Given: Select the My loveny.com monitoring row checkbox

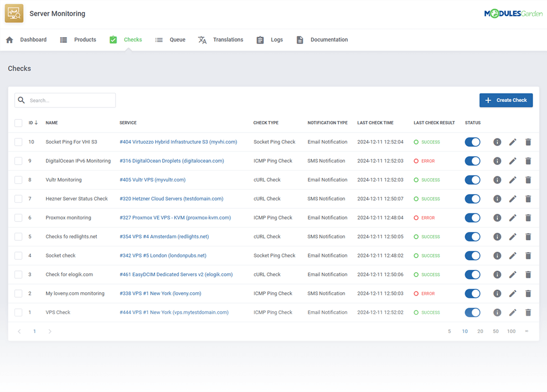Looking at the screenshot, I should point(18,294).
